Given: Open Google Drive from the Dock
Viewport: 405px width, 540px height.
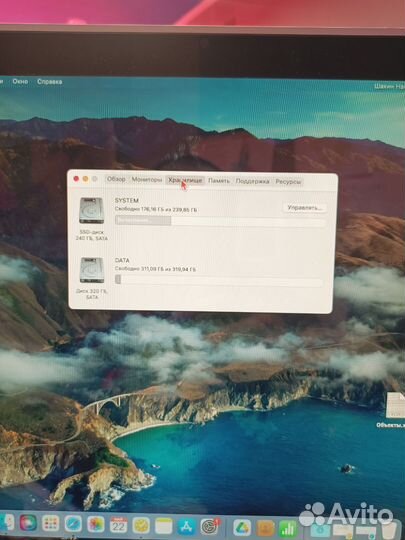Looking at the screenshot, I should point(242,528).
